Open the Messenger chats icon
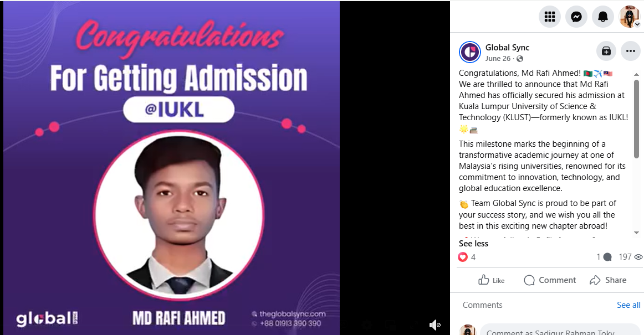Viewport: 644px width, 335px height. [x=576, y=17]
